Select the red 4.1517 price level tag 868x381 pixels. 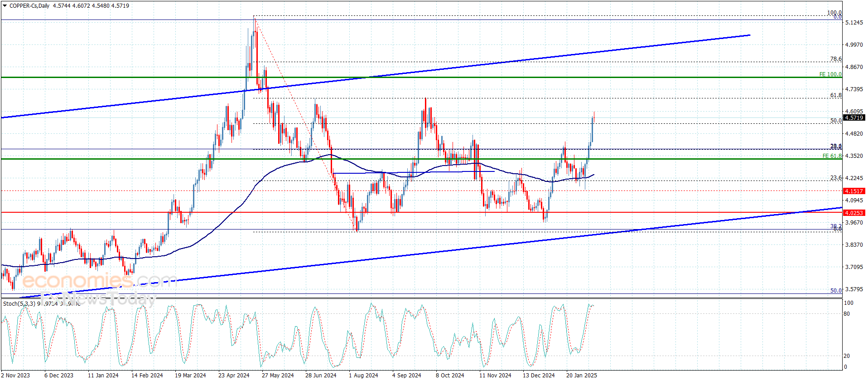pyautogui.click(x=854, y=191)
